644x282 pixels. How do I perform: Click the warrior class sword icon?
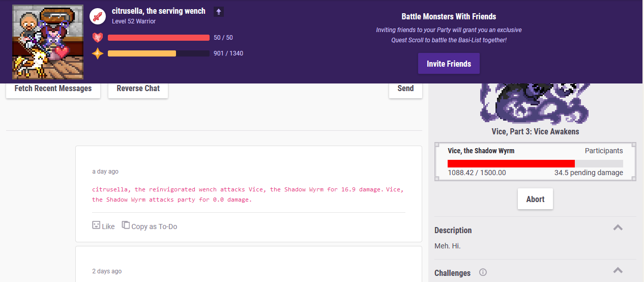(98, 16)
